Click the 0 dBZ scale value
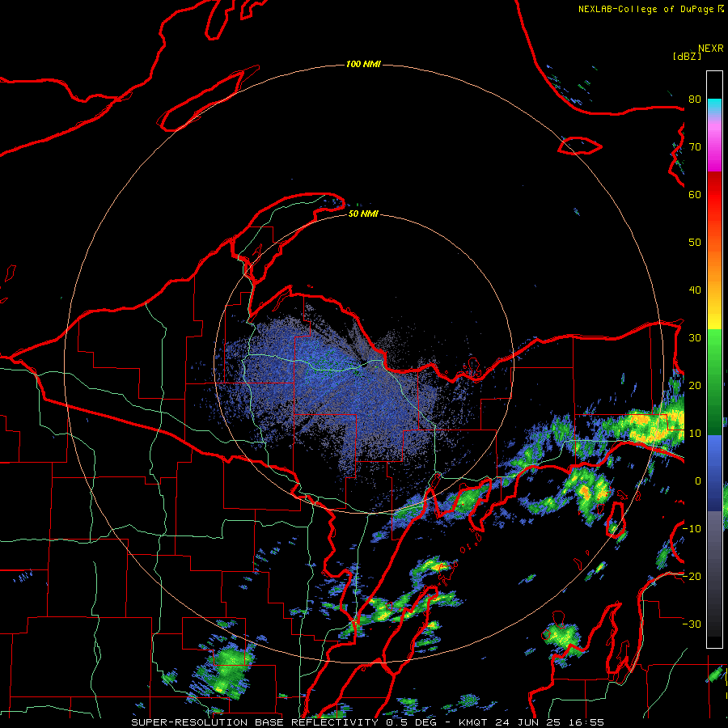The height and width of the screenshot is (728, 728). 698,481
